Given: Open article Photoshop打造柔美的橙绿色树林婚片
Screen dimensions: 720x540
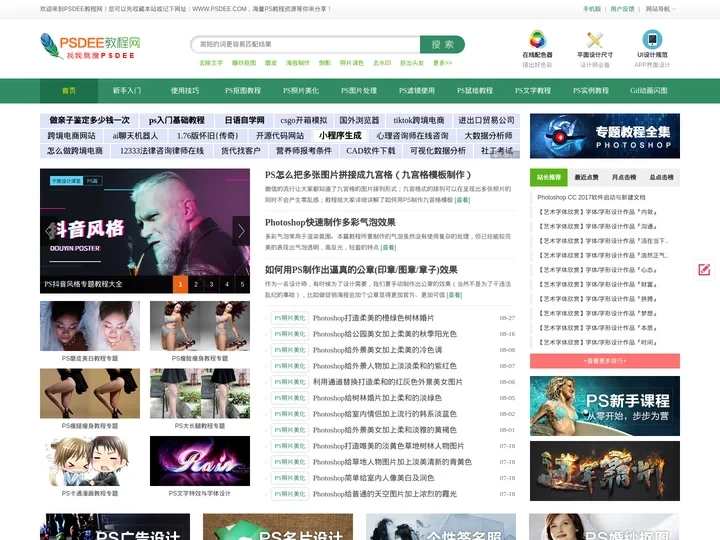Looking at the screenshot, I should tap(373, 318).
